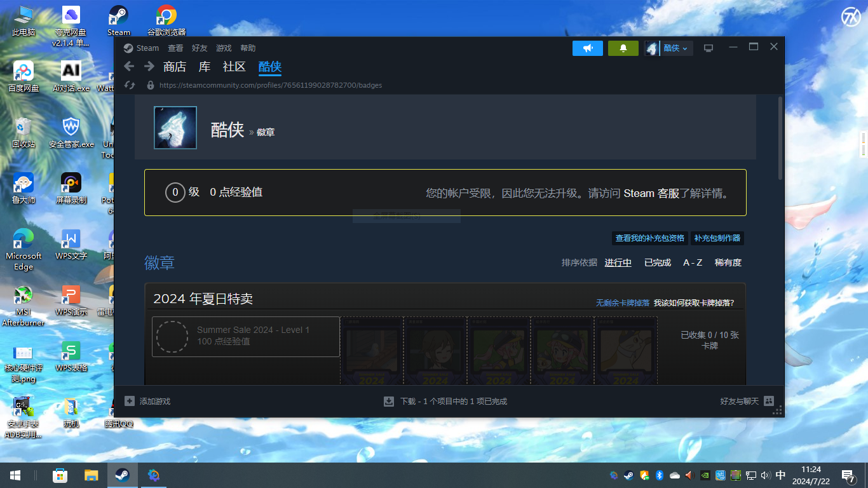868x488 pixels.
Task: Click the Steam 客服 link
Action: [652, 193]
